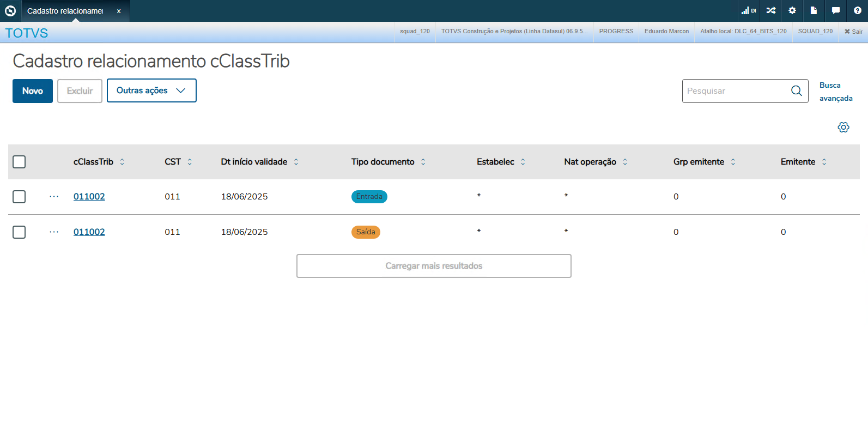Viewport: 868px width, 424px height.
Task: Sort by CST column arrows
Action: tap(190, 162)
